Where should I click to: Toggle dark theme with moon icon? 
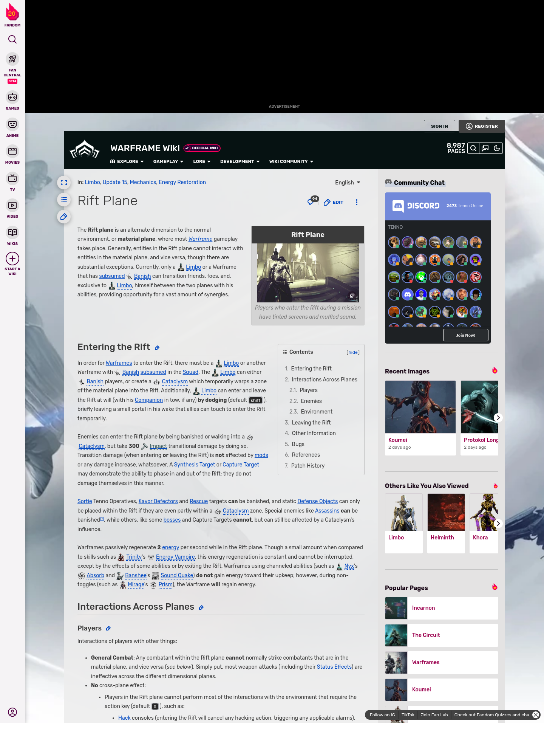[x=497, y=148]
